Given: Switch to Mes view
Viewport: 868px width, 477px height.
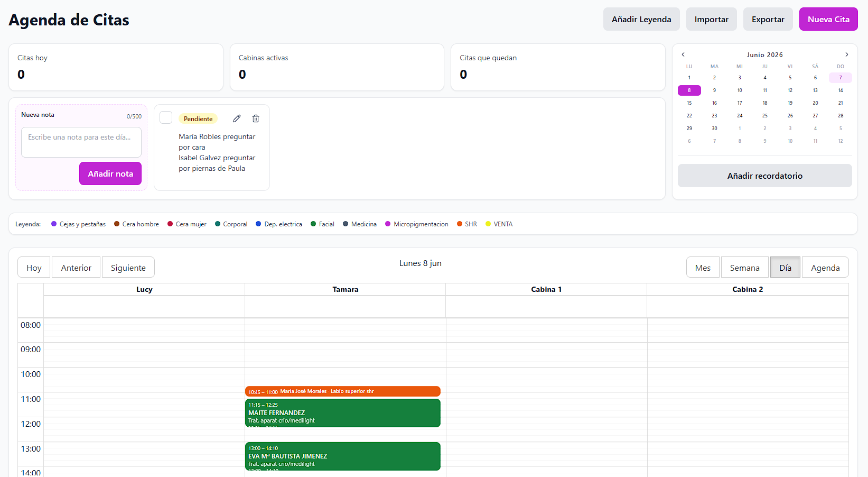Looking at the screenshot, I should tap(703, 268).
